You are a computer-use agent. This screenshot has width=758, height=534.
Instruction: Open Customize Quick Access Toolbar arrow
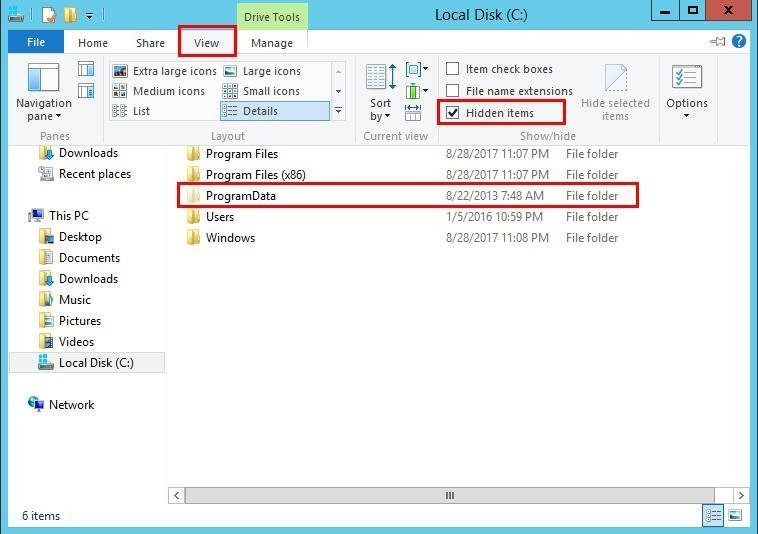(89, 16)
